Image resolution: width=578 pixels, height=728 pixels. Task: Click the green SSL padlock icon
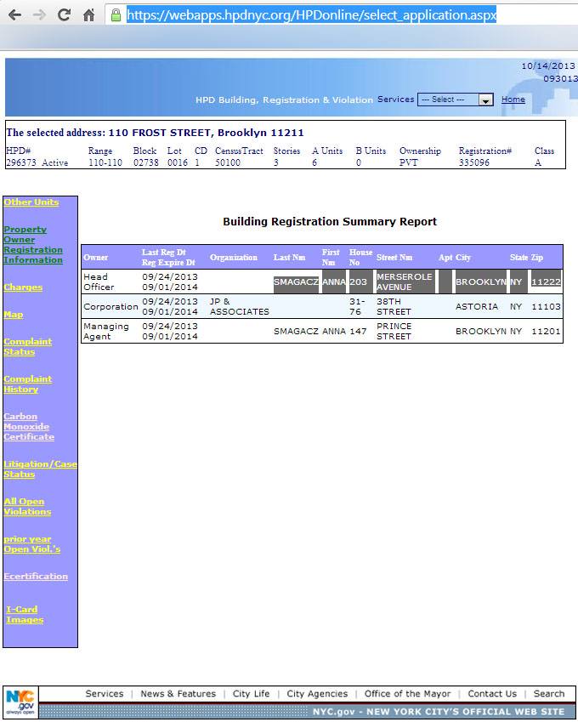coord(116,15)
